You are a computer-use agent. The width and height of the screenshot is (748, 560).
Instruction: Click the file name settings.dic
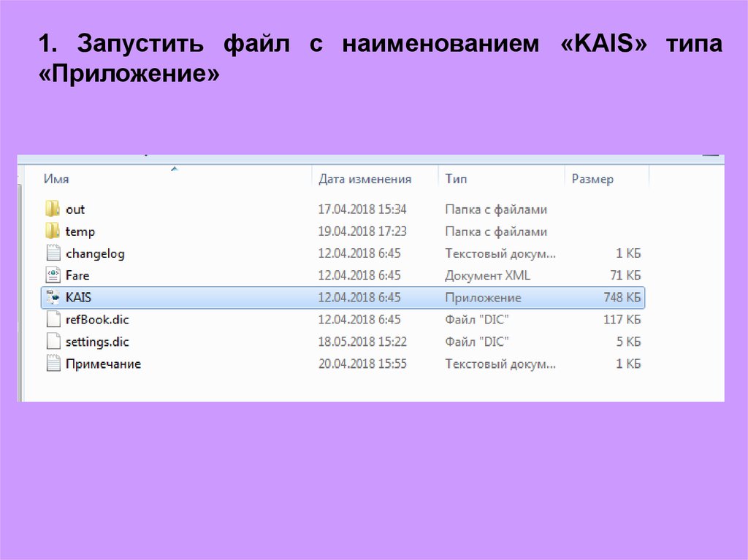pos(97,342)
